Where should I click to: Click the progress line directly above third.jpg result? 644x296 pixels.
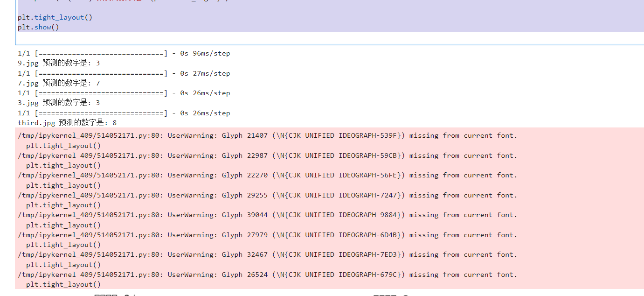[124, 113]
